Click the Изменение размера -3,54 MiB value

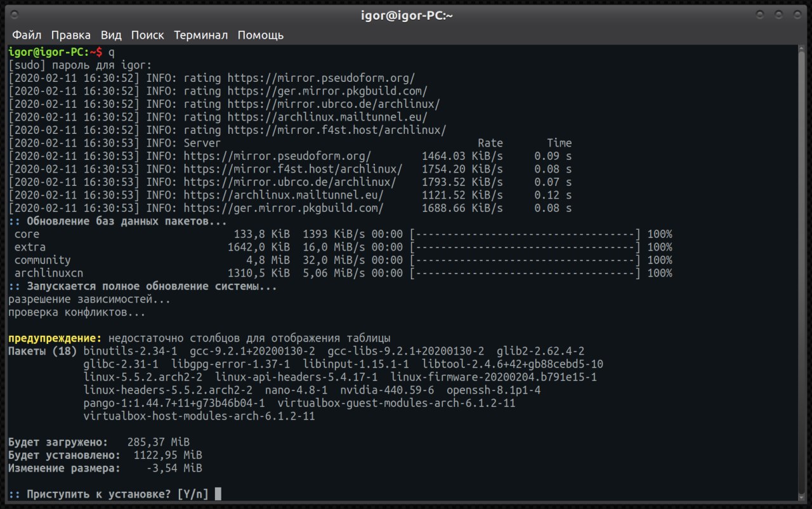174,468
